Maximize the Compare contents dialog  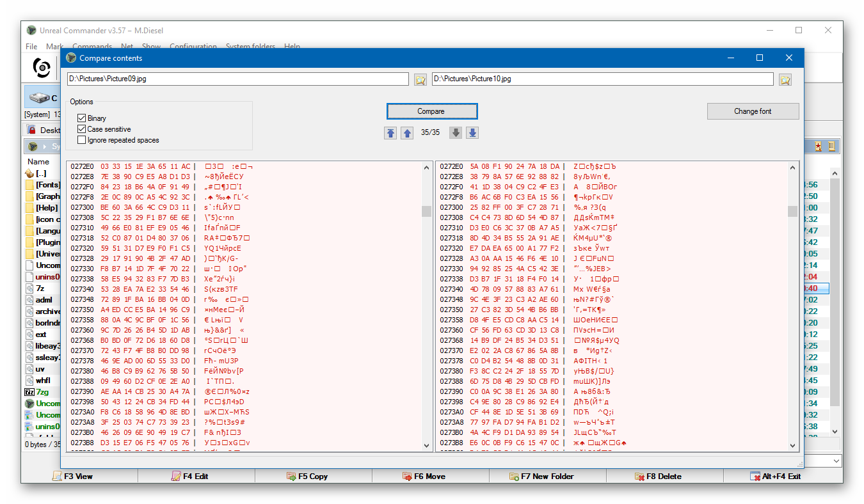[760, 58]
